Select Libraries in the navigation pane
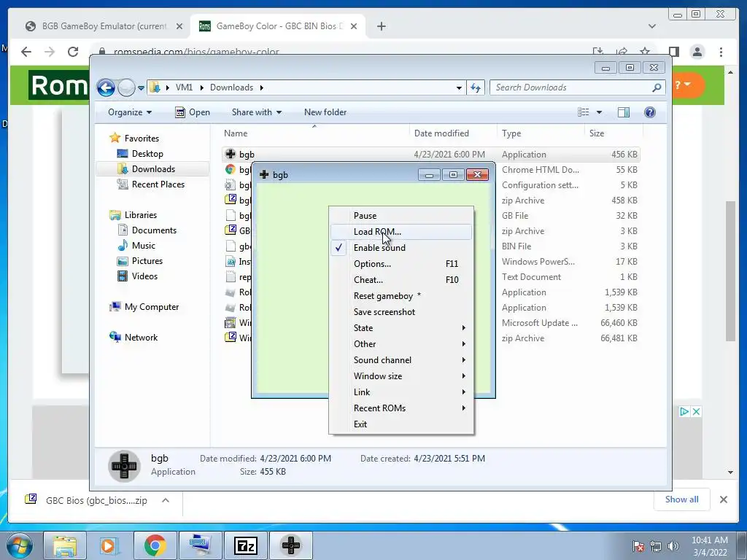The image size is (747, 560). click(141, 215)
